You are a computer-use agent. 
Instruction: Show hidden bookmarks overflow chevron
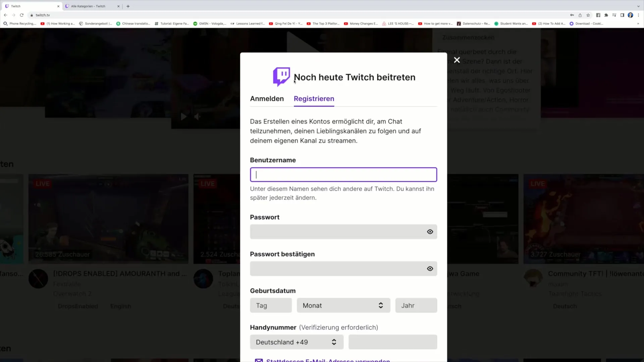pyautogui.click(x=638, y=24)
